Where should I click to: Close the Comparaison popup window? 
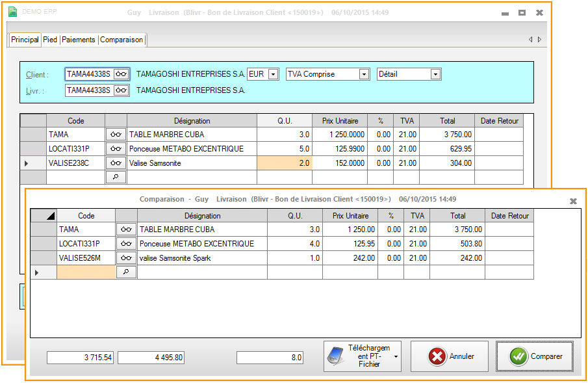(x=573, y=201)
